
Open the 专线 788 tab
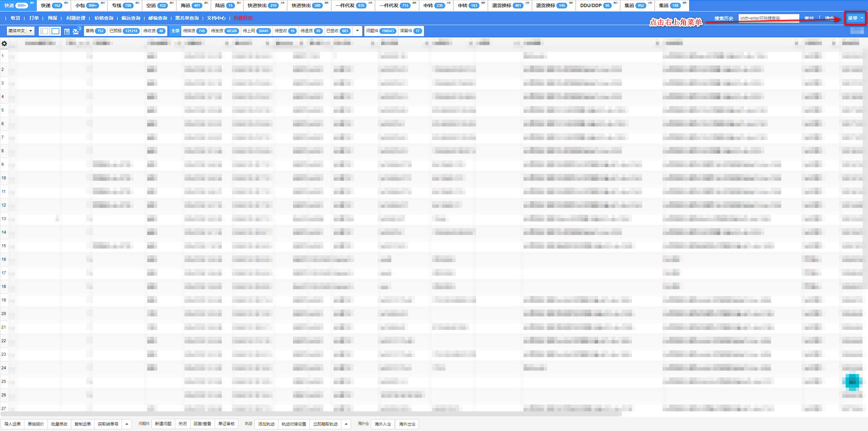125,5
